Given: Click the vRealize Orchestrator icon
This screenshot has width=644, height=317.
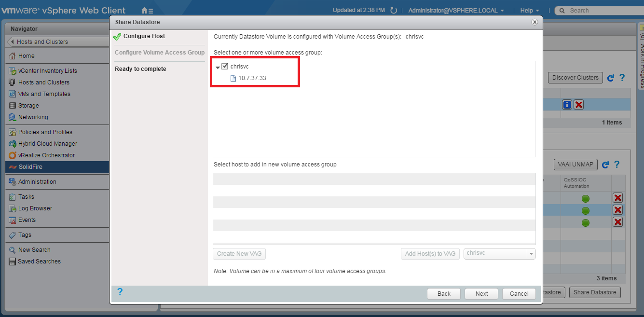Looking at the screenshot, I should click(13, 155).
